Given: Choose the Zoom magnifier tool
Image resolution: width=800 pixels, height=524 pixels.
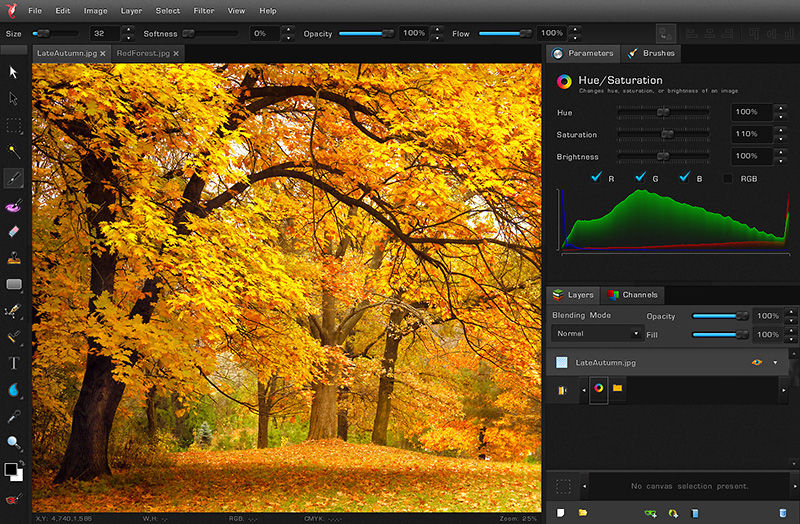Looking at the screenshot, I should tap(14, 442).
